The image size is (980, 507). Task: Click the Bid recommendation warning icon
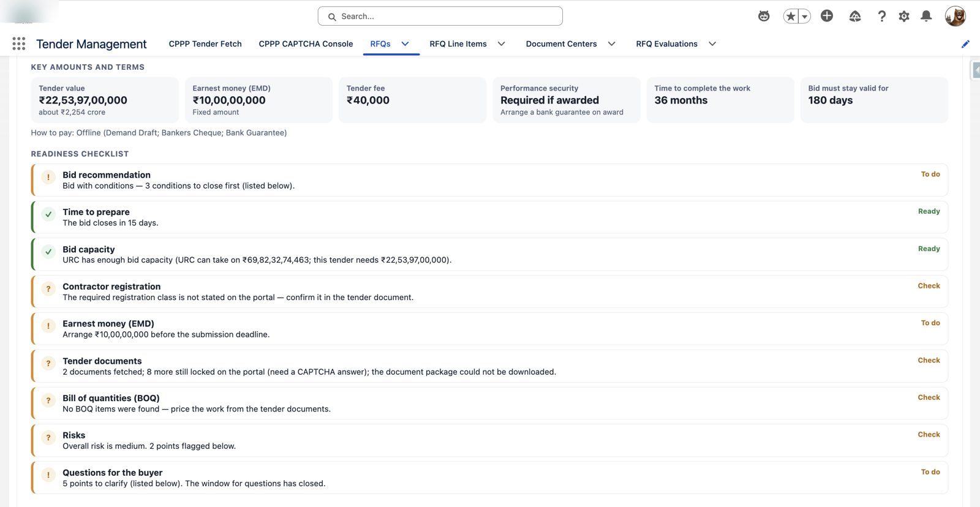(x=48, y=177)
